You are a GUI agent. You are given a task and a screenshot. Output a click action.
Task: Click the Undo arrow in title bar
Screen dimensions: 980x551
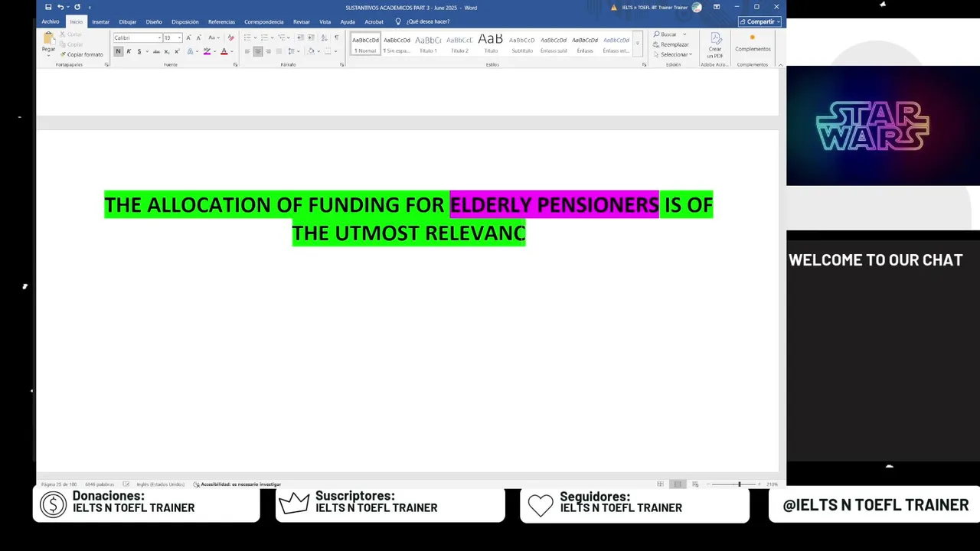pyautogui.click(x=60, y=7)
